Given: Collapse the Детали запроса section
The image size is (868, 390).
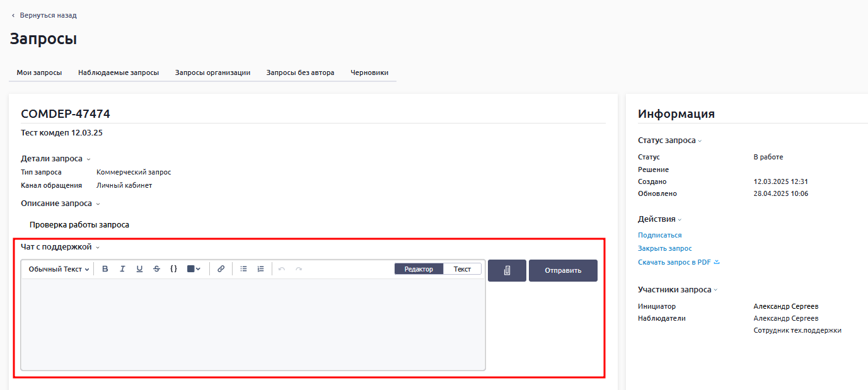Looking at the screenshot, I should (x=89, y=159).
